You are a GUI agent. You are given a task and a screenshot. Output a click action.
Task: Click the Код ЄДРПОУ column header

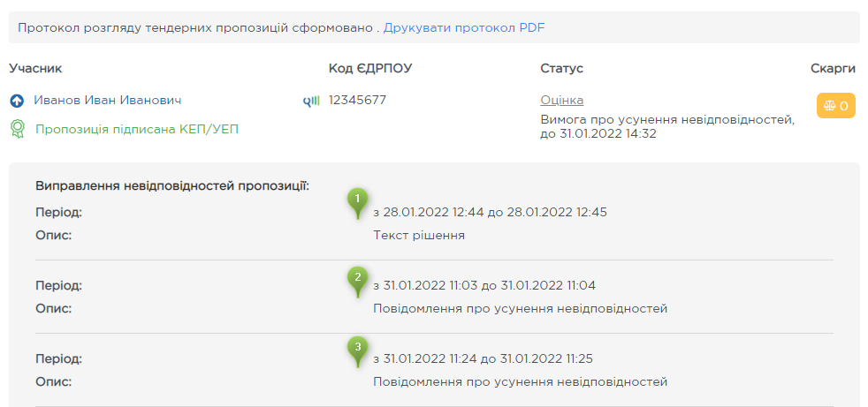click(x=370, y=69)
